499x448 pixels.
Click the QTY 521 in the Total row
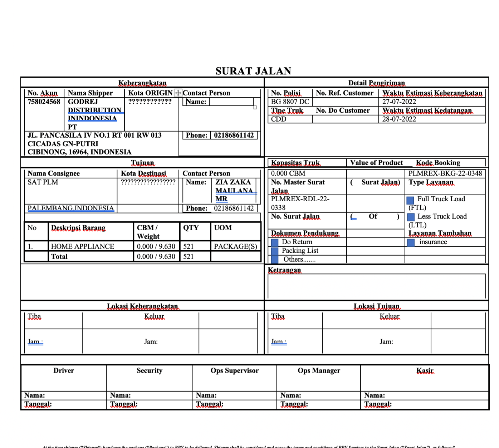click(x=189, y=256)
